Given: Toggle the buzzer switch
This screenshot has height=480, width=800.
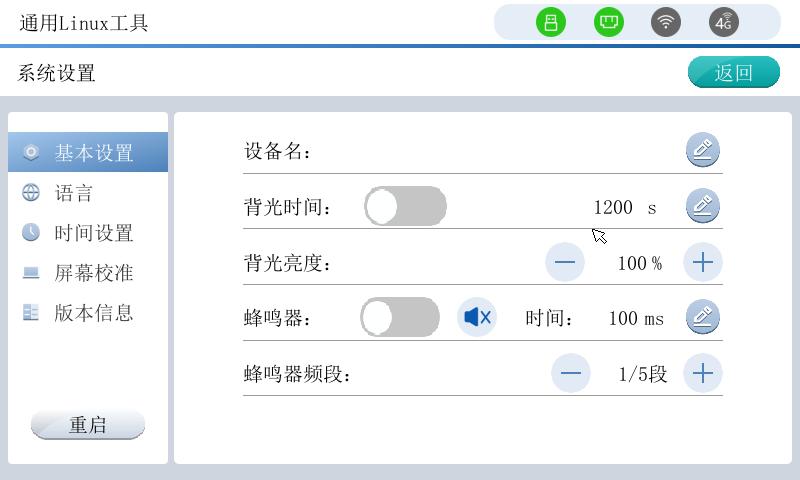Looking at the screenshot, I should coord(400,318).
